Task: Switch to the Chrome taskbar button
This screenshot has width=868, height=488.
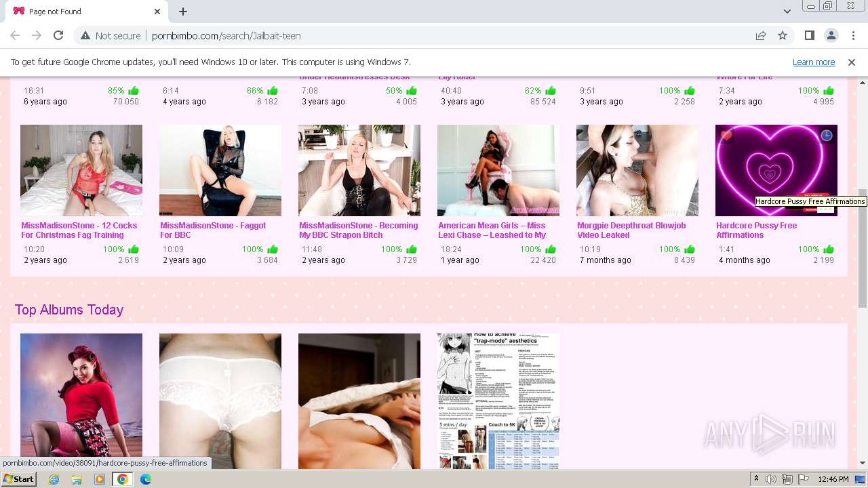Action: [x=123, y=479]
